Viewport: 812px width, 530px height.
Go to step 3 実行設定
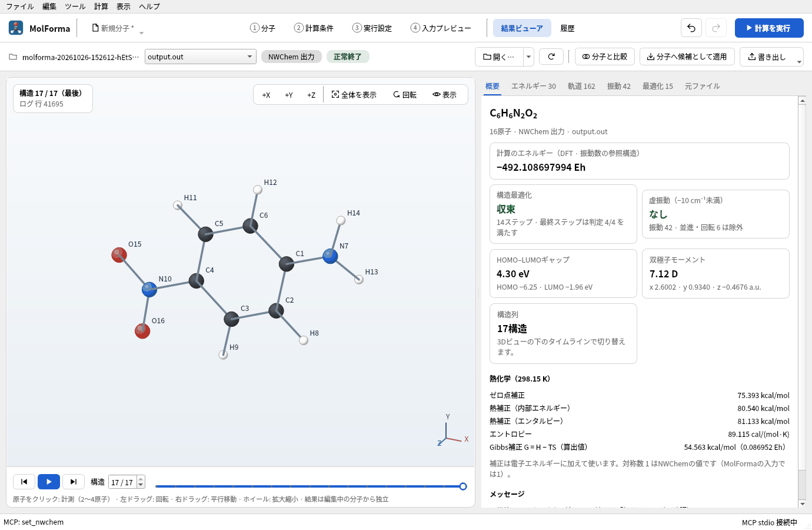[372, 28]
